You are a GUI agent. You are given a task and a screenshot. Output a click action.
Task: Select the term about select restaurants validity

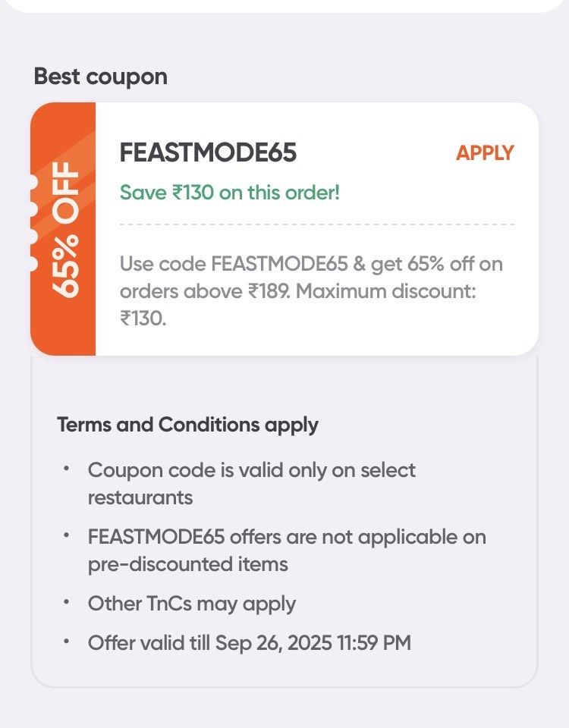click(x=252, y=483)
